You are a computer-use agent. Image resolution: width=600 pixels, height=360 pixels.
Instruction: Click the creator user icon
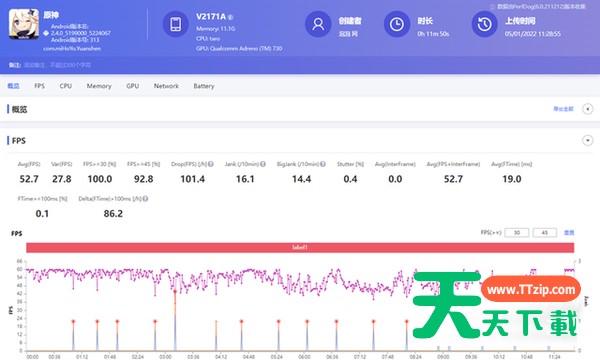318,24
